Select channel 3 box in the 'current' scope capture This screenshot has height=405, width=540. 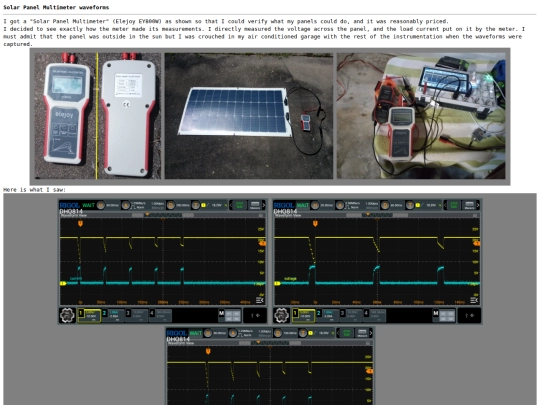coord(137,315)
